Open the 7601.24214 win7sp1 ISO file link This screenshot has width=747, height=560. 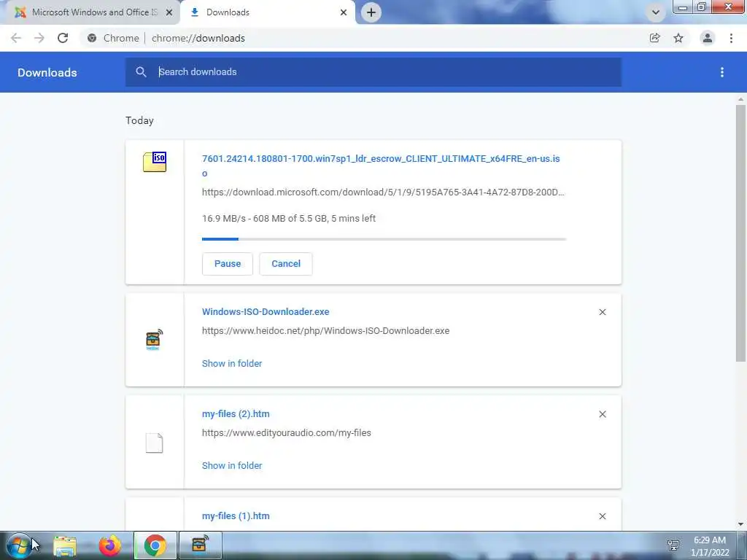click(x=381, y=166)
